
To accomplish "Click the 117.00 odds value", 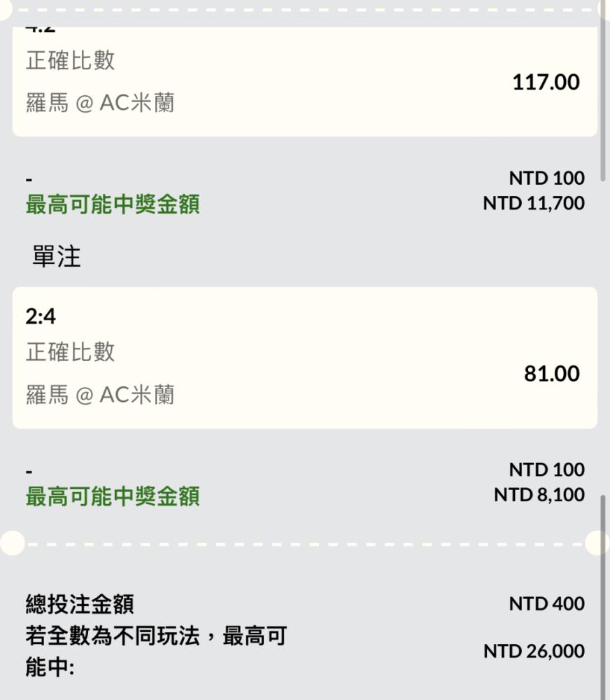I will click(x=546, y=83).
